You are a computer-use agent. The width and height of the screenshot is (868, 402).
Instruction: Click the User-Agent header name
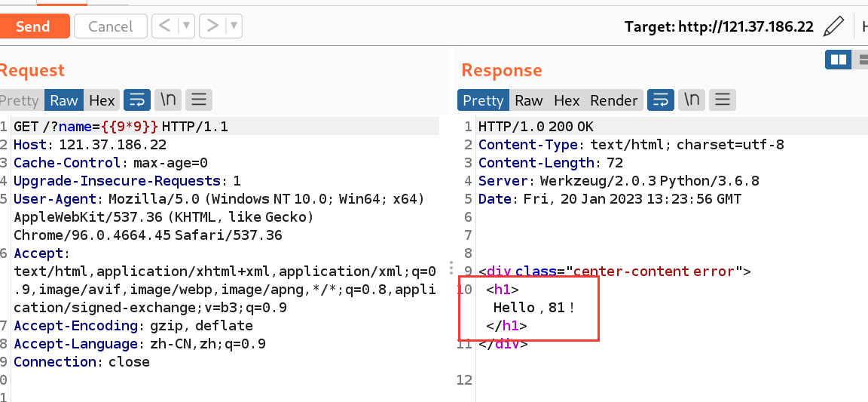coord(55,199)
